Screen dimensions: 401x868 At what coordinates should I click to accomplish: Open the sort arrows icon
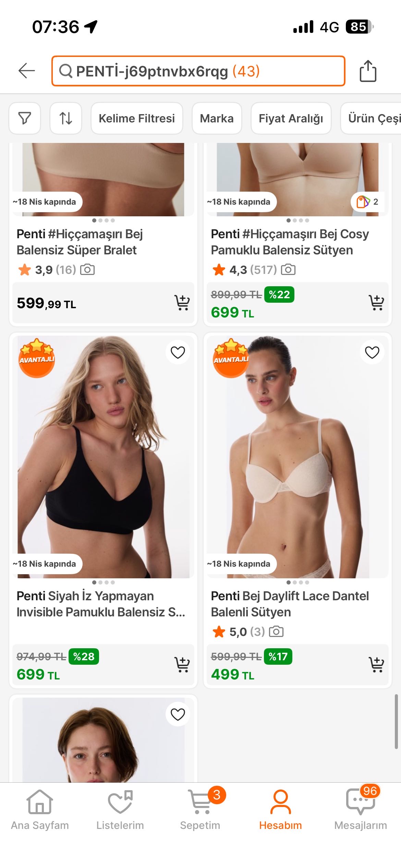coord(66,118)
